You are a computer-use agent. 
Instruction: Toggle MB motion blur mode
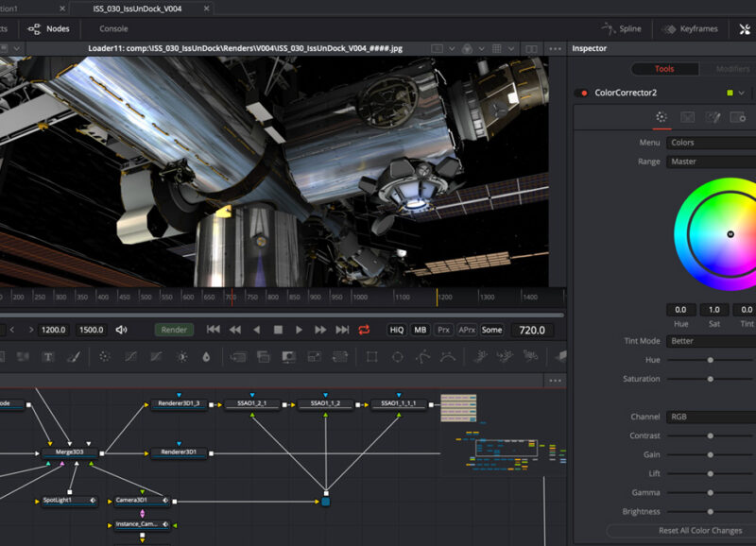pyautogui.click(x=420, y=330)
